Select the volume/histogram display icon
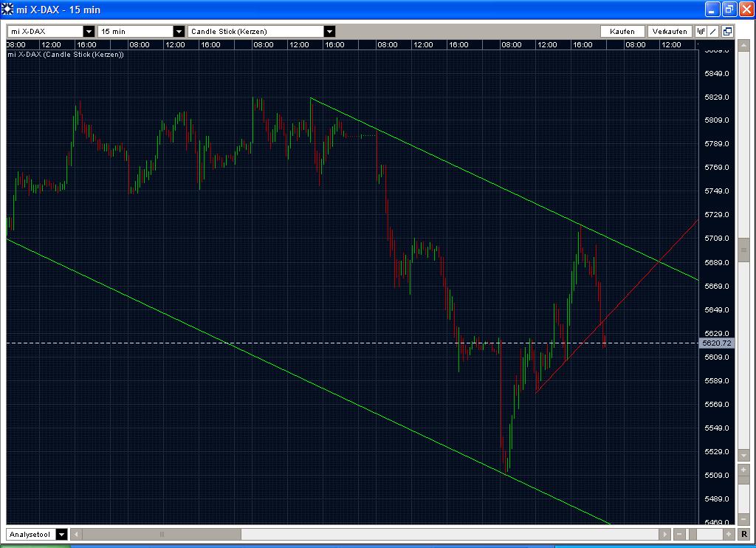Screen dimensions: 756x548 tap(701, 31)
